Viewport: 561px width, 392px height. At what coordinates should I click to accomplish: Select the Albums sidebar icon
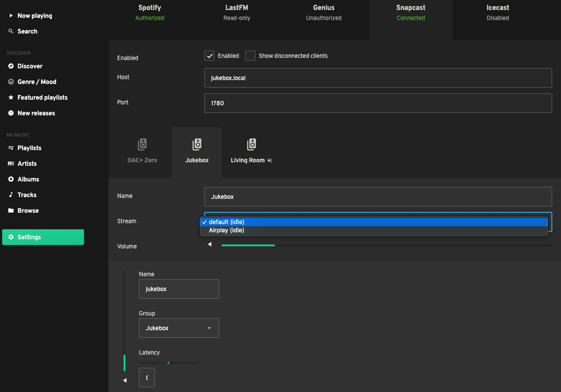[x=11, y=179]
